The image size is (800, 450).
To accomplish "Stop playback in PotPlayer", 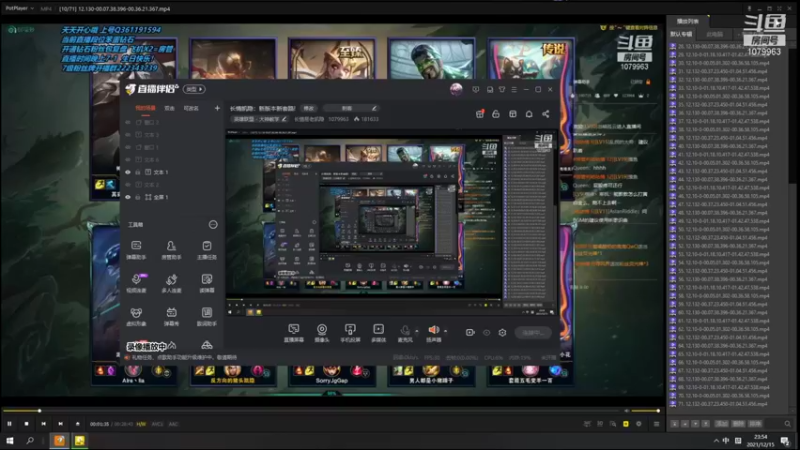I will [26, 424].
